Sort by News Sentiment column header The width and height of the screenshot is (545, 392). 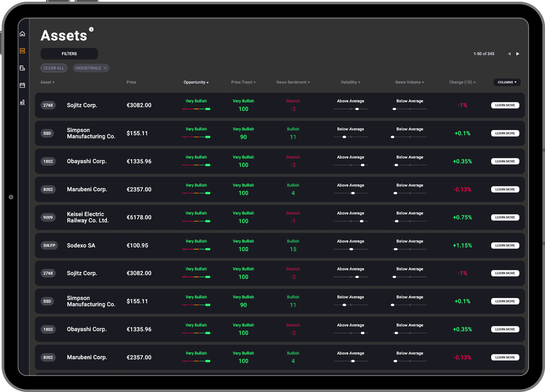click(293, 82)
